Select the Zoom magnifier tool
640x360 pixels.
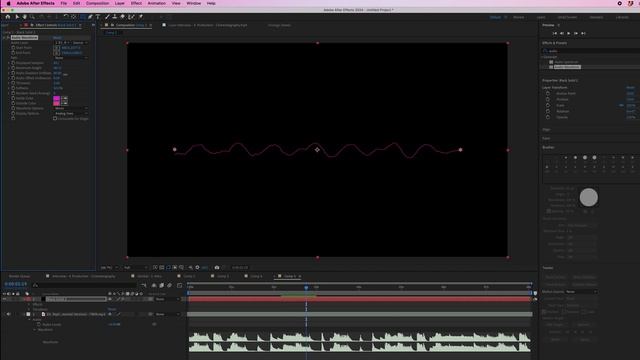click(x=32, y=17)
